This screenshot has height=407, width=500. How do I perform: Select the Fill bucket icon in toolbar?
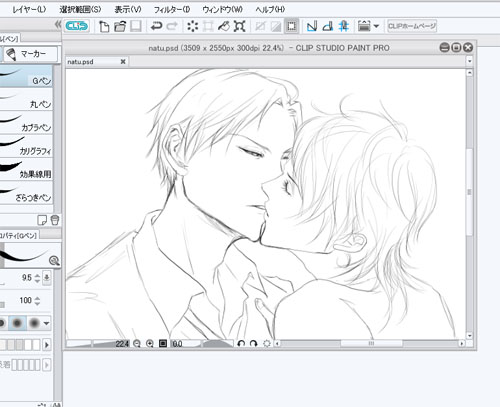(224, 26)
